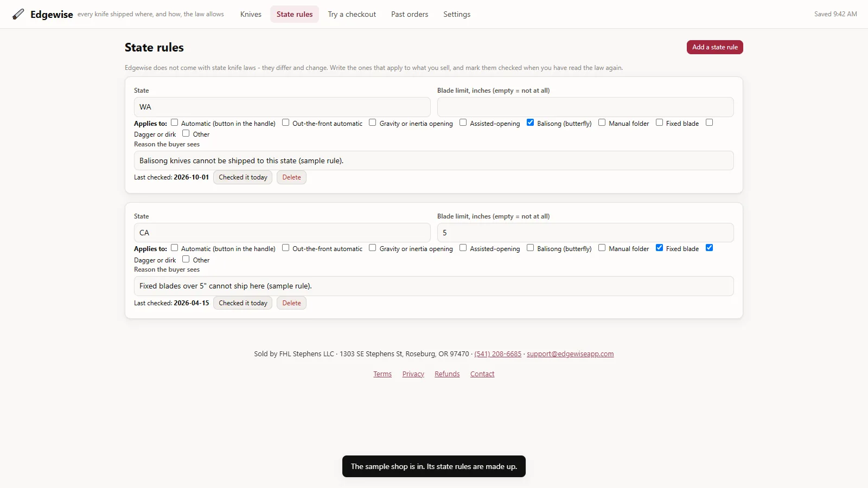Click the Edgewise knife logo icon

point(18,14)
